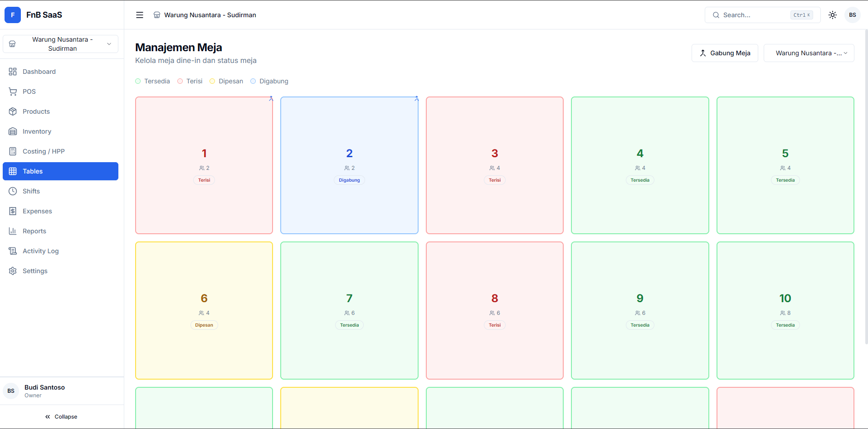This screenshot has height=429, width=868.
Task: Collapse the sidebar using Collapse button
Action: pyautogui.click(x=61, y=417)
